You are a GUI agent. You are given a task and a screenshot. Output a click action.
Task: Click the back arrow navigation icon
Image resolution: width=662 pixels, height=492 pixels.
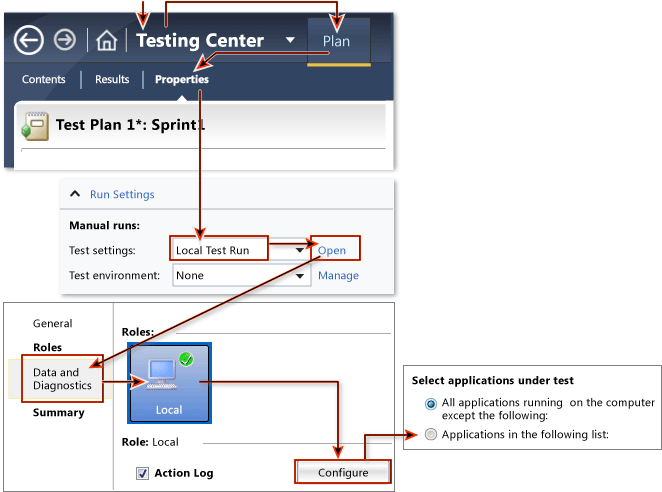pyautogui.click(x=29, y=41)
